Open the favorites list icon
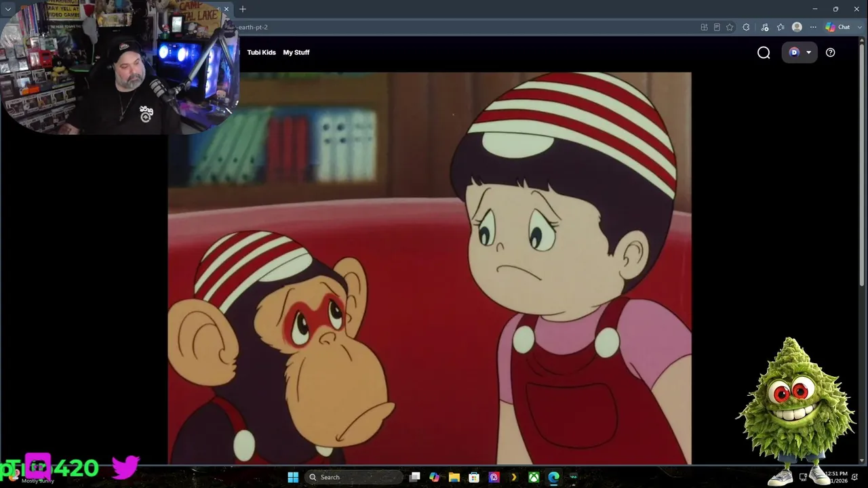 coord(781,27)
